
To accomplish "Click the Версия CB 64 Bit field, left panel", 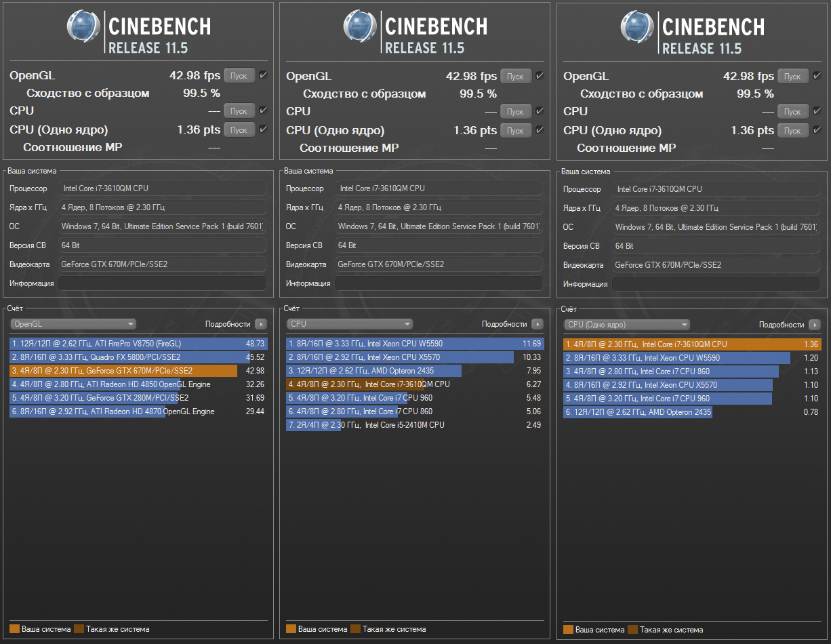I will click(162, 245).
